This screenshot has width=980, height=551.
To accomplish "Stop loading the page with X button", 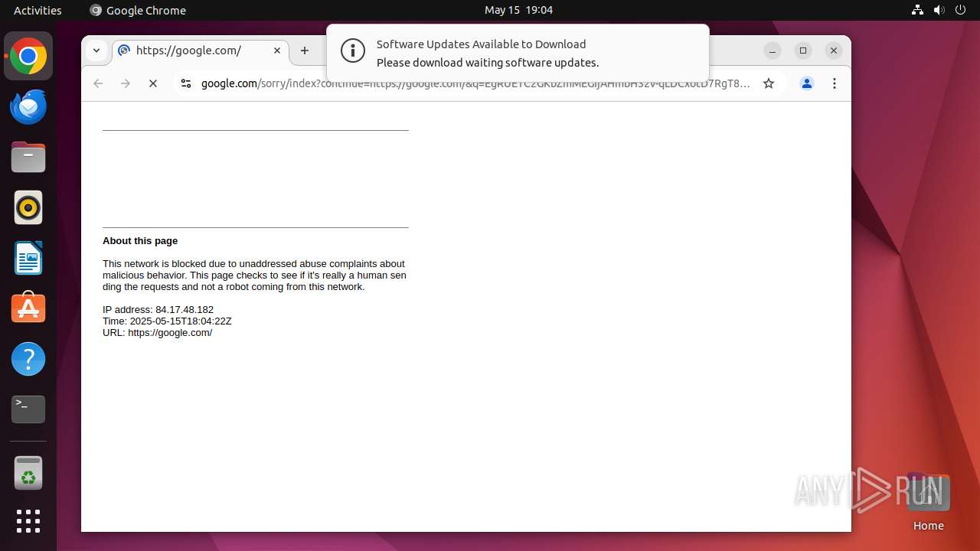I will [153, 83].
